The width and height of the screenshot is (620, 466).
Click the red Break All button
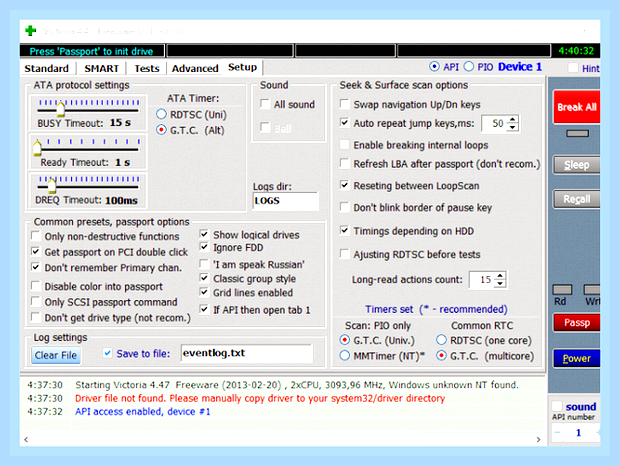click(577, 107)
